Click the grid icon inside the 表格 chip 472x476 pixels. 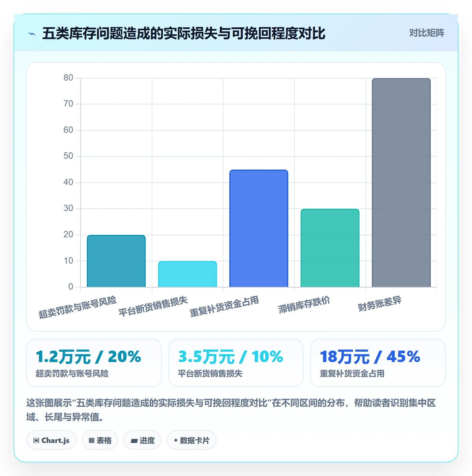91,441
